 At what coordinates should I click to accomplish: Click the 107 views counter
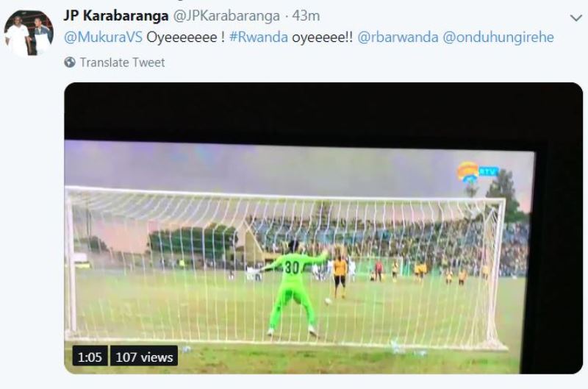click(x=144, y=357)
